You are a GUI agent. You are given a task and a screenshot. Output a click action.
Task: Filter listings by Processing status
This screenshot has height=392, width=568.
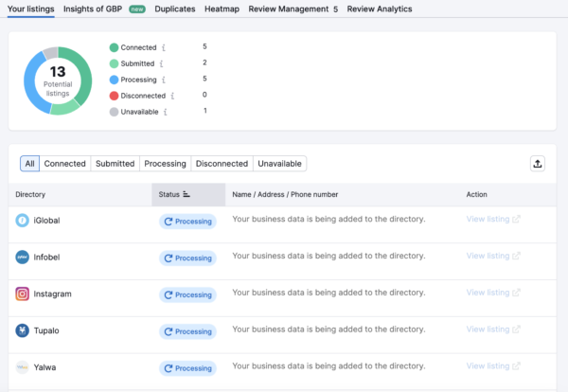tap(165, 164)
